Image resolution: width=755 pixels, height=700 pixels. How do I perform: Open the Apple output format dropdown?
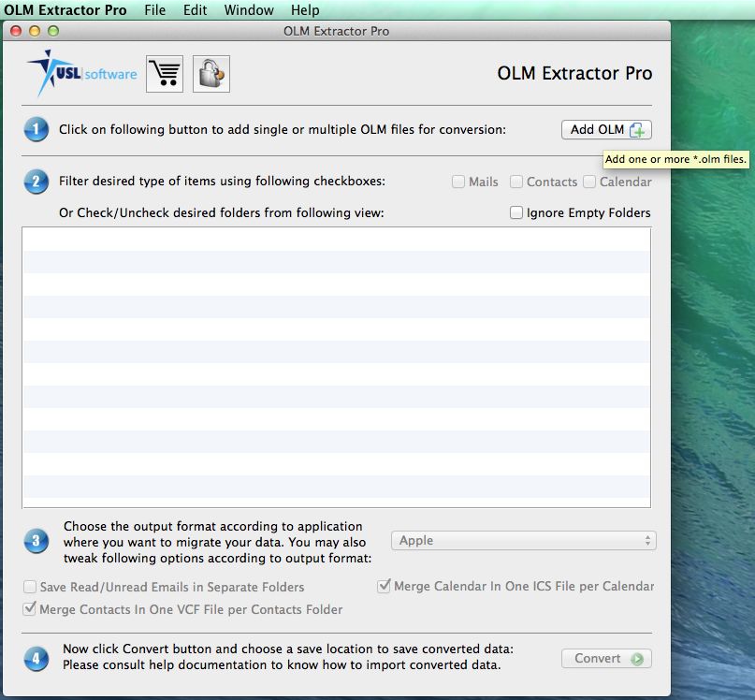523,541
